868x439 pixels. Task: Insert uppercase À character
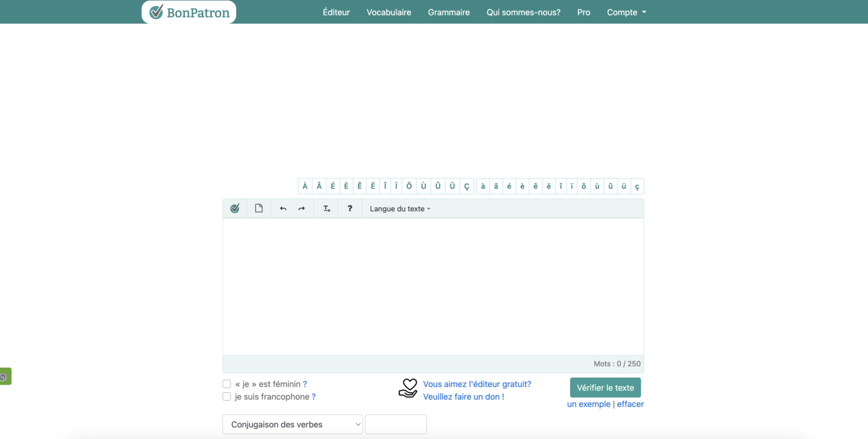coord(305,186)
